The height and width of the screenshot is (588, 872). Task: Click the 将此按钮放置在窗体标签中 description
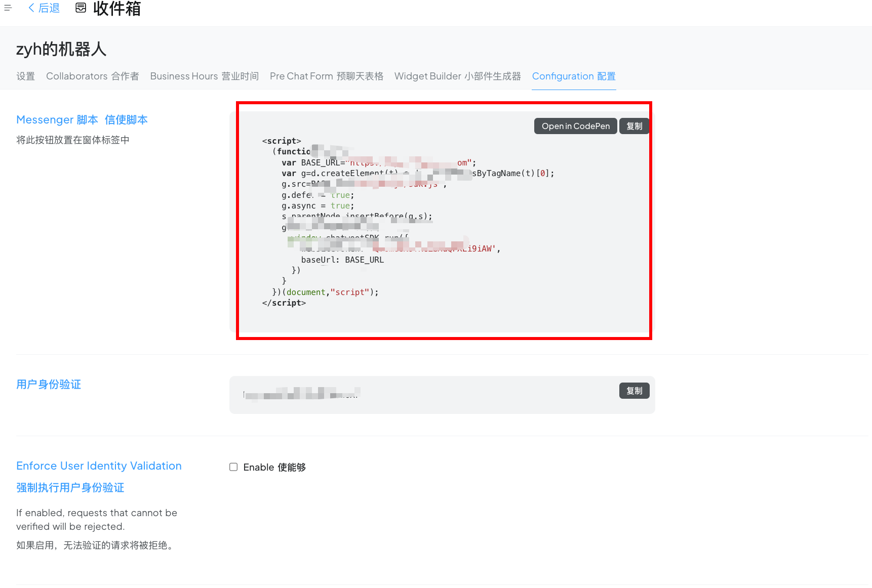73,140
